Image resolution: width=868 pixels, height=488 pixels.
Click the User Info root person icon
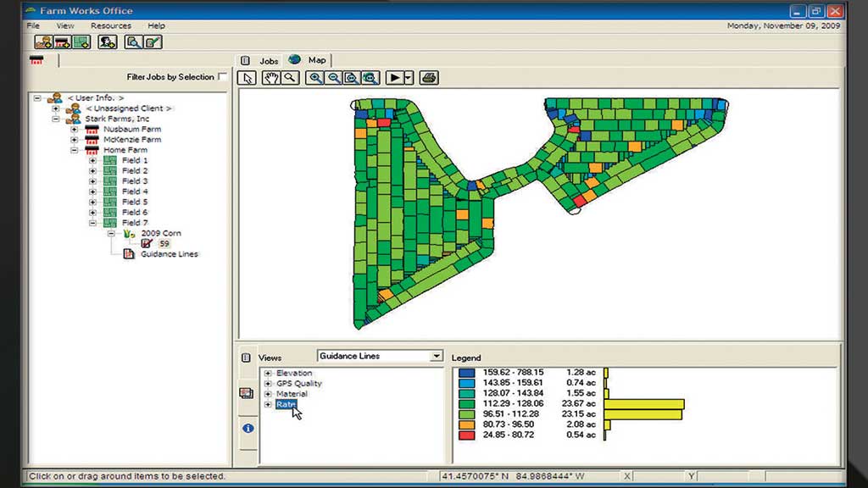click(55, 98)
